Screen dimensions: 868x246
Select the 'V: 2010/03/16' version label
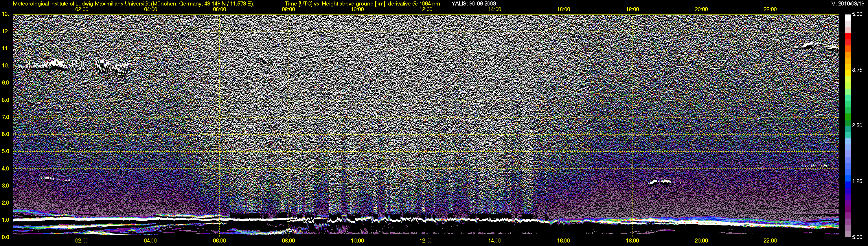[848, 4]
